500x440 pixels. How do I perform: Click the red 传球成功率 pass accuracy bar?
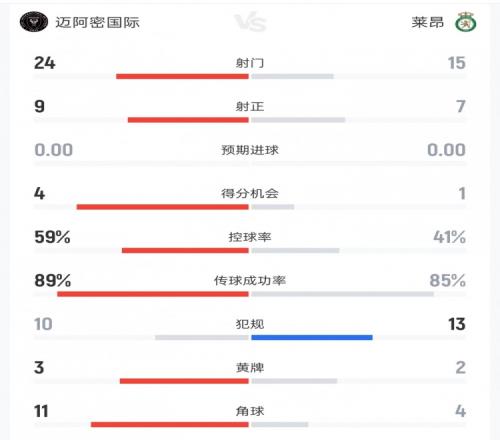click(153, 294)
